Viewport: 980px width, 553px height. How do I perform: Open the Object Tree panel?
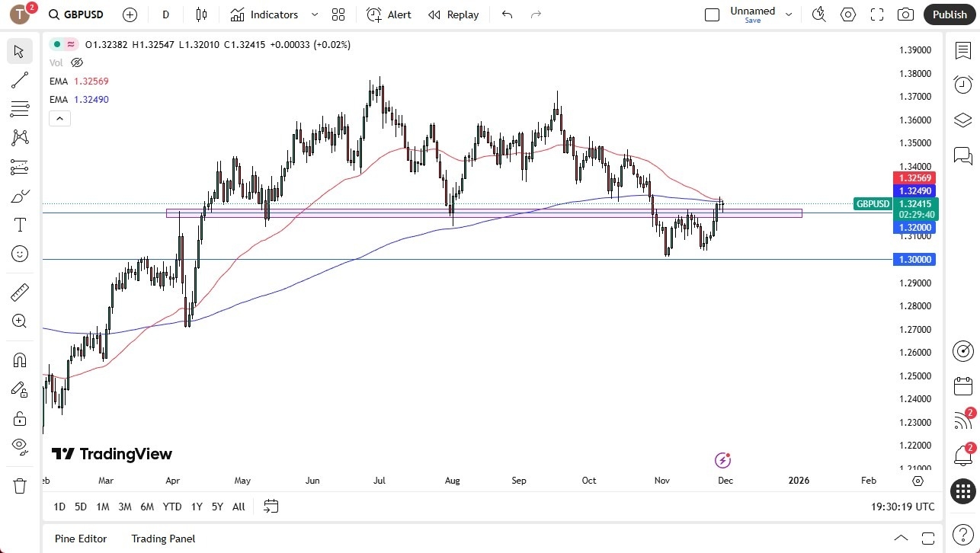coord(962,120)
